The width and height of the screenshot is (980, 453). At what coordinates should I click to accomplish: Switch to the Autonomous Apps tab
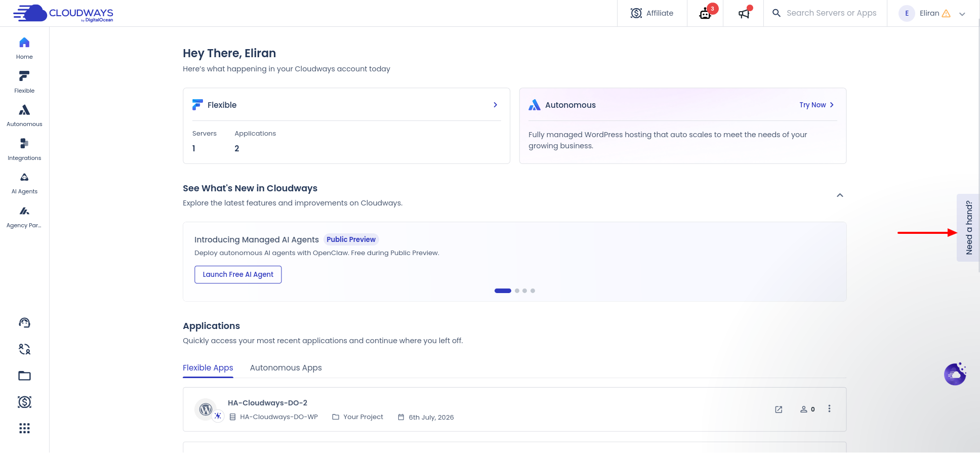click(285, 368)
